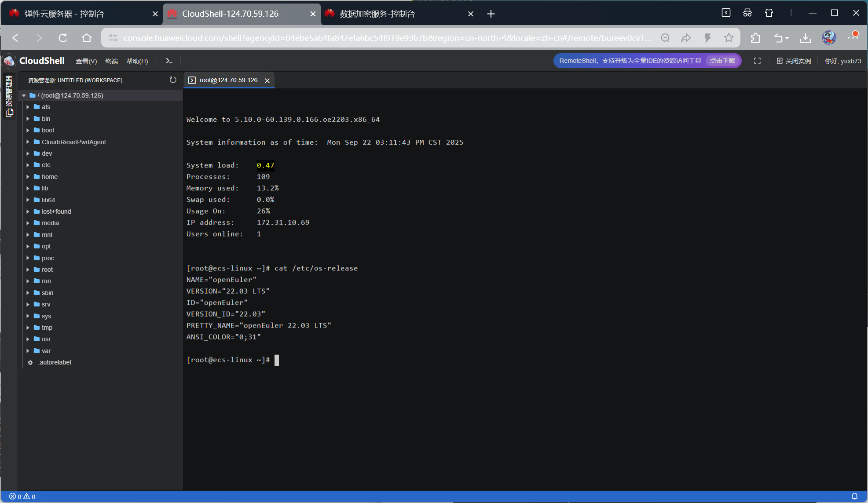Open the browser extensions puzzle icon
This screenshot has width=868, height=503.
[755, 38]
